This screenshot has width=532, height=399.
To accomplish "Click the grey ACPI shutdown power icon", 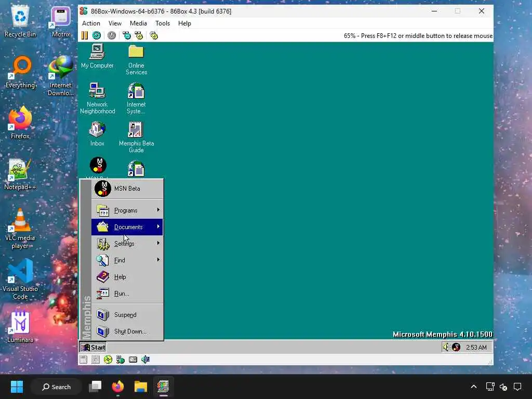I will [x=112, y=36].
